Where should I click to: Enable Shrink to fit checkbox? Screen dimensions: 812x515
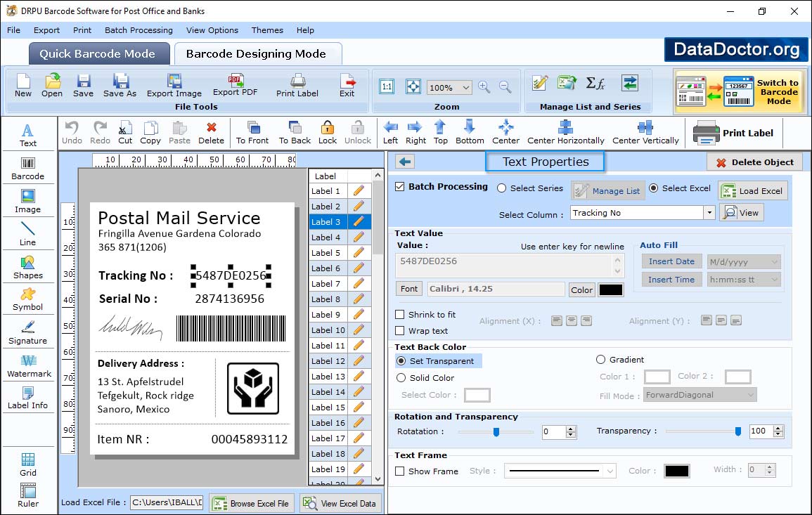tap(400, 315)
